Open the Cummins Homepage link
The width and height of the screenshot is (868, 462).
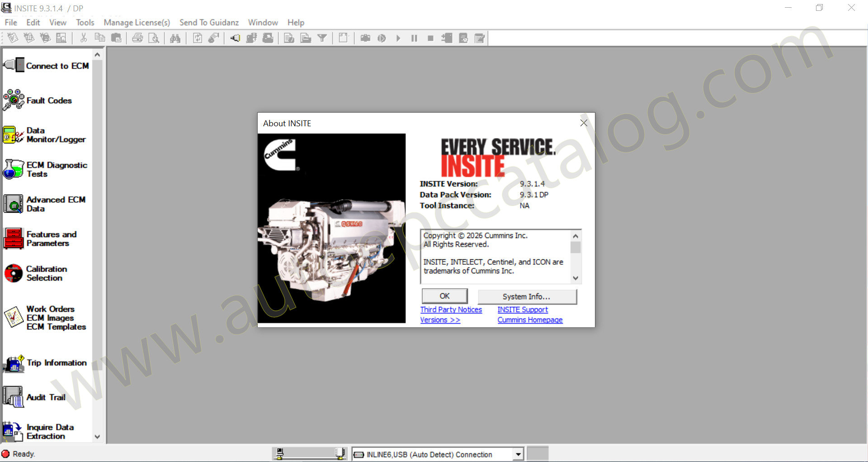pos(530,320)
